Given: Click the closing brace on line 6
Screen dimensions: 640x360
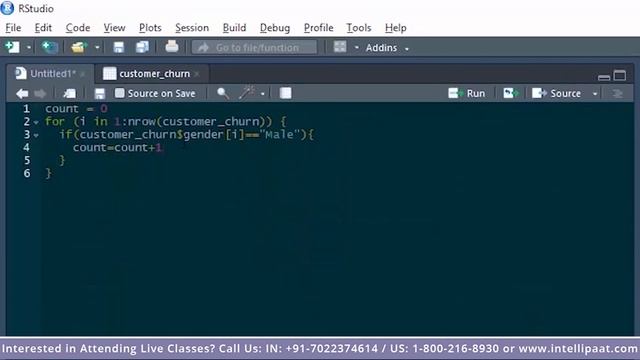Looking at the screenshot, I should (49, 173).
